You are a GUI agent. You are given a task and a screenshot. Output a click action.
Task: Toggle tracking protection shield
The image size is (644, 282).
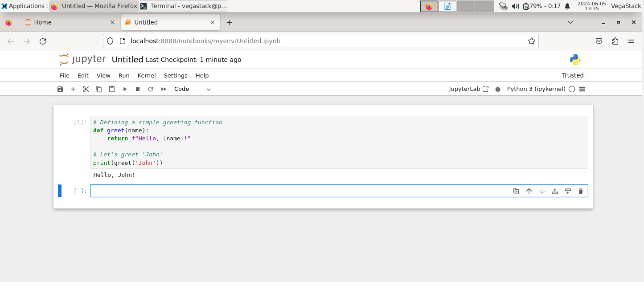point(110,41)
